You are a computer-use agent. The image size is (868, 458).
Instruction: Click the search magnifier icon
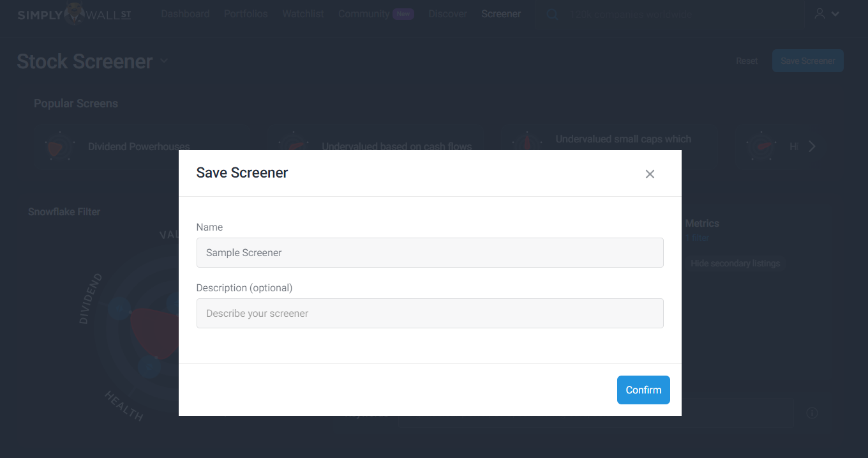coord(552,14)
